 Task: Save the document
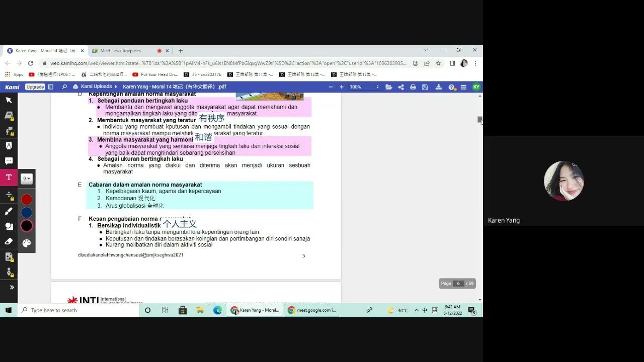click(425, 87)
